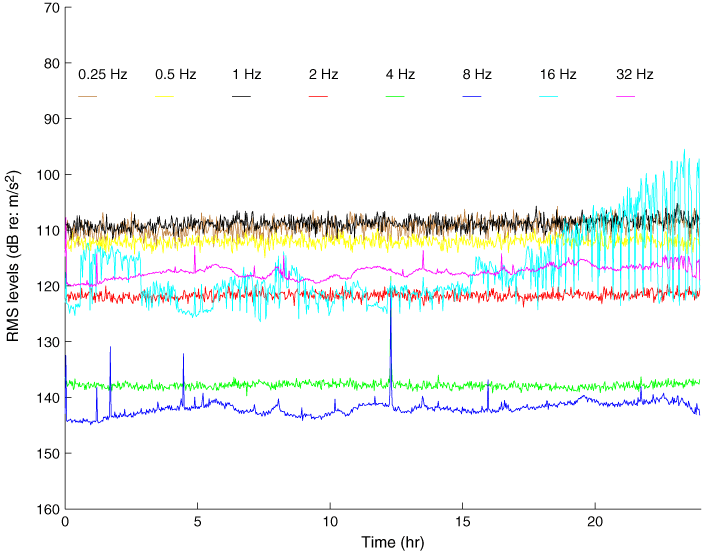702x552 pixels.
Task: Click the 2 Hz legend label
Action: (x=324, y=74)
